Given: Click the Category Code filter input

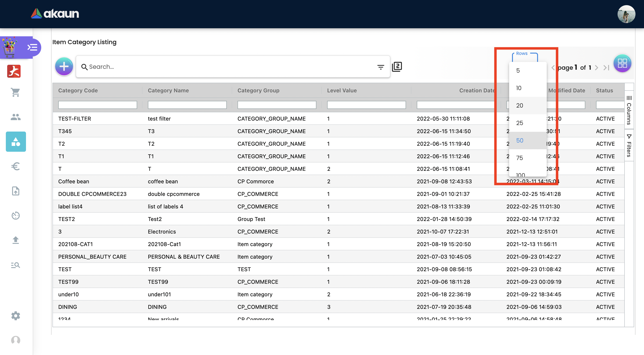Looking at the screenshot, I should (x=97, y=105).
